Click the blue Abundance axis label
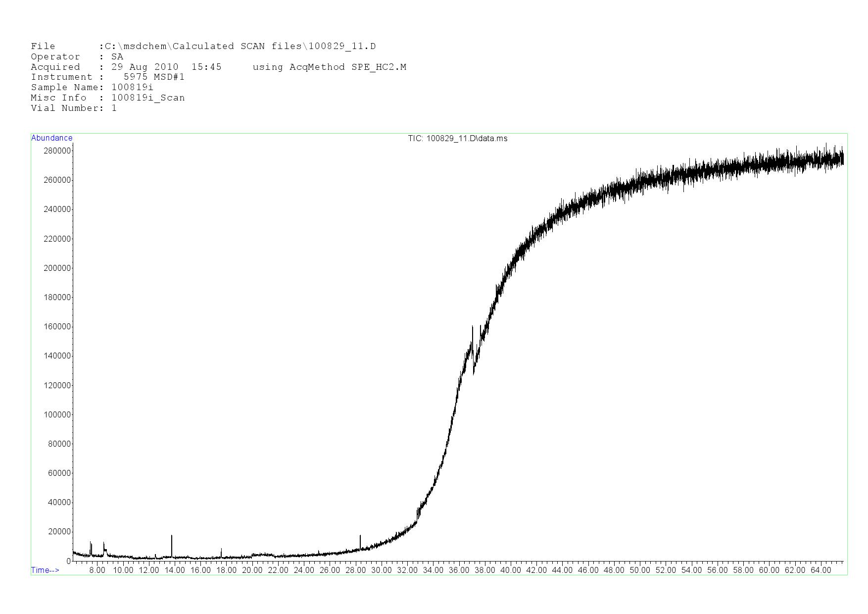The width and height of the screenshot is (868, 614). pyautogui.click(x=51, y=138)
